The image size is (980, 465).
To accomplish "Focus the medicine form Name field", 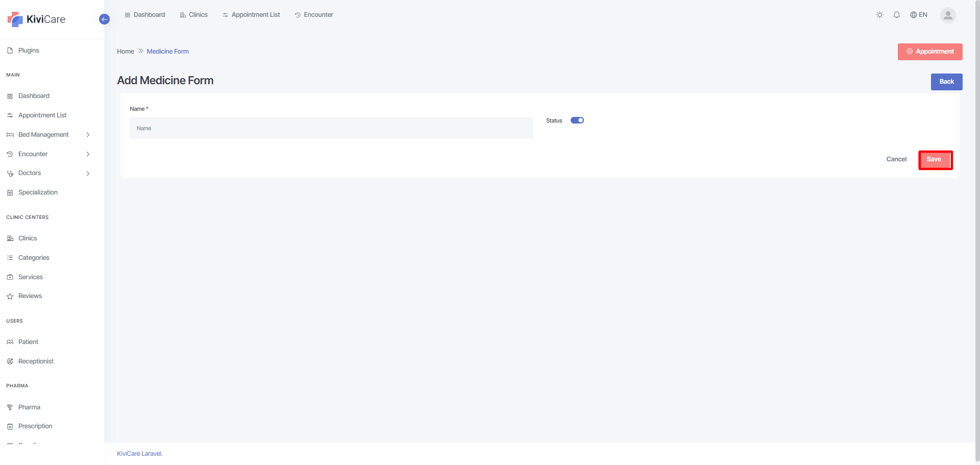I will 331,128.
